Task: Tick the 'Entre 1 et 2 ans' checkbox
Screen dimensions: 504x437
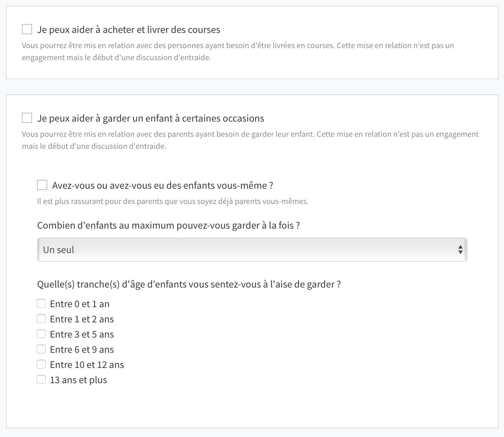Action: tap(41, 319)
